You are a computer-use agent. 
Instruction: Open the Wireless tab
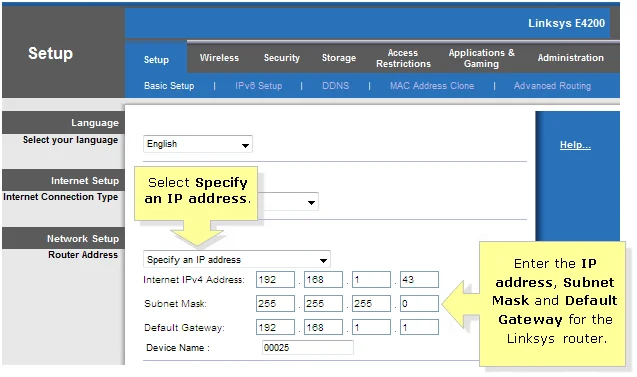click(x=219, y=58)
